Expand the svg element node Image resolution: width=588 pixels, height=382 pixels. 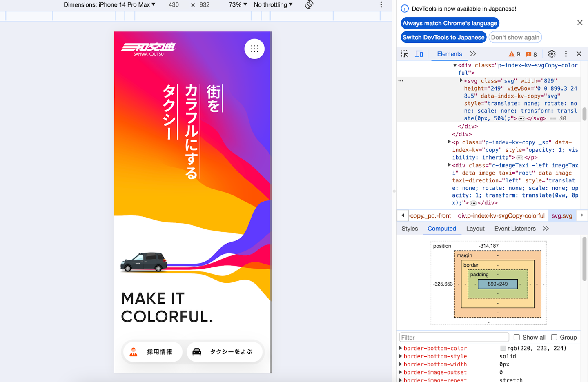click(x=461, y=81)
